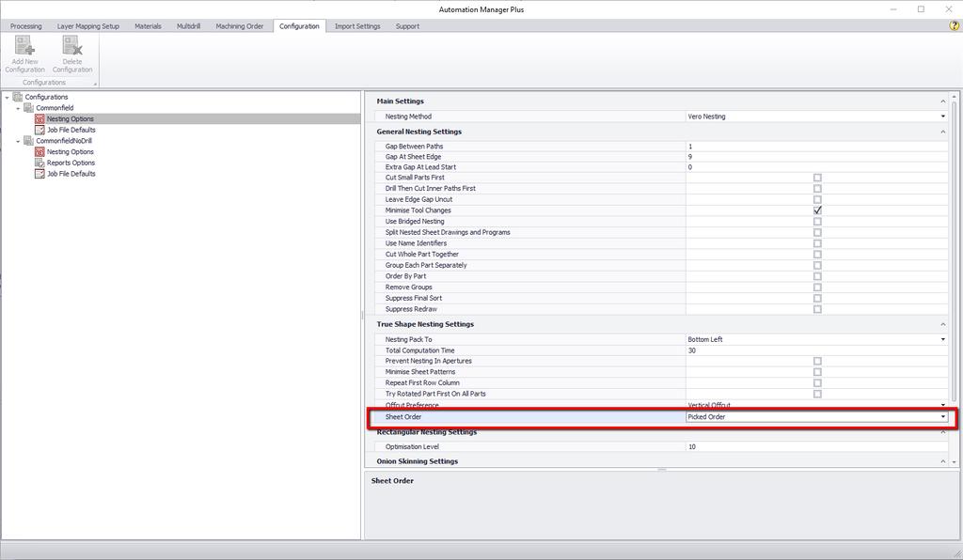
Task: Collapse the Commonfield tree node
Action: (18, 109)
